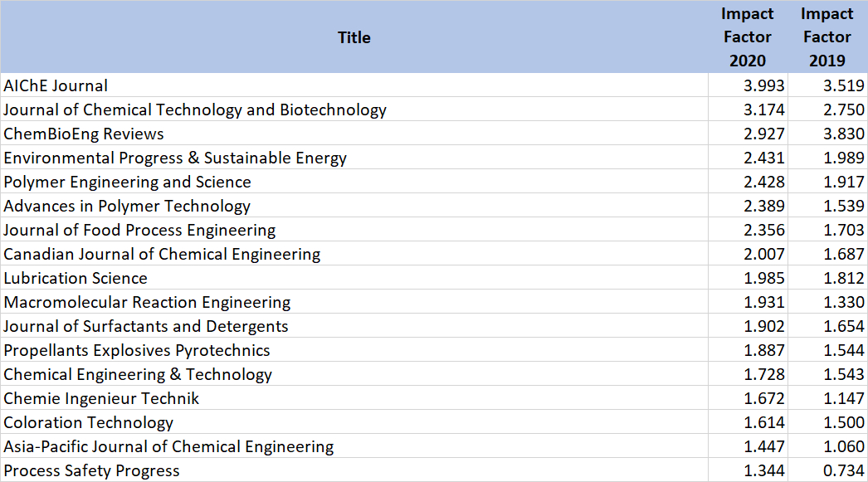Select Journal of Chemical Technology and Biotechnology cell
868x482 pixels.
[195, 110]
